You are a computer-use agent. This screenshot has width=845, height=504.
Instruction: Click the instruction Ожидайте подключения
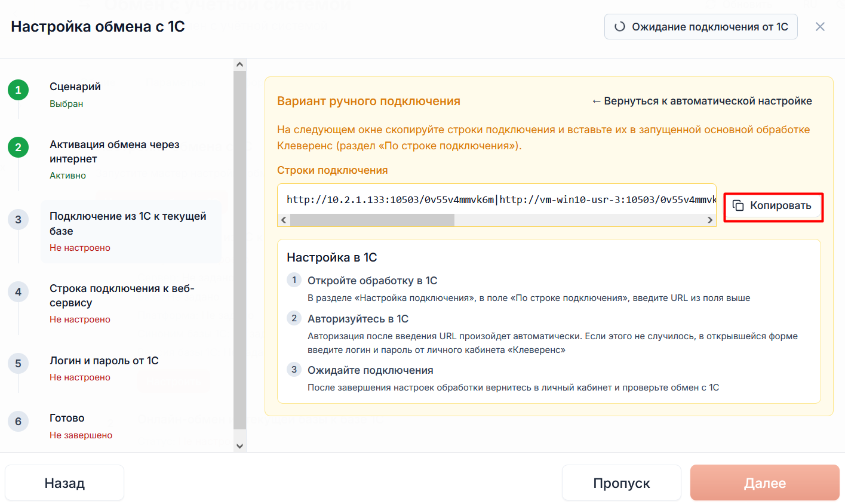(x=370, y=370)
